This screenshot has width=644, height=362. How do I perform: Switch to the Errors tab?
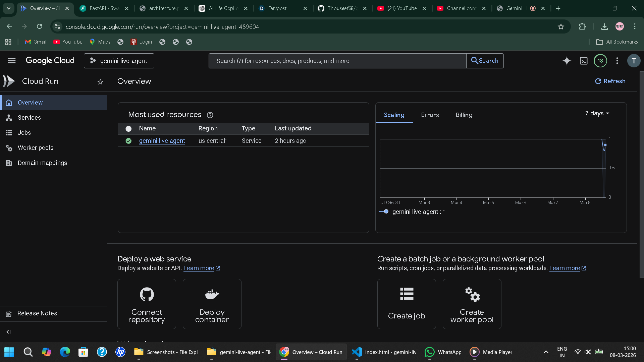(430, 115)
